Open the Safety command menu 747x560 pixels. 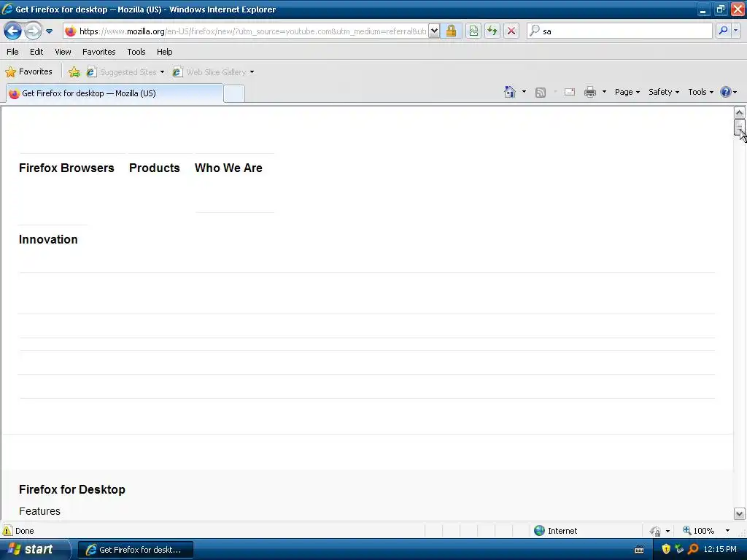pyautogui.click(x=664, y=92)
